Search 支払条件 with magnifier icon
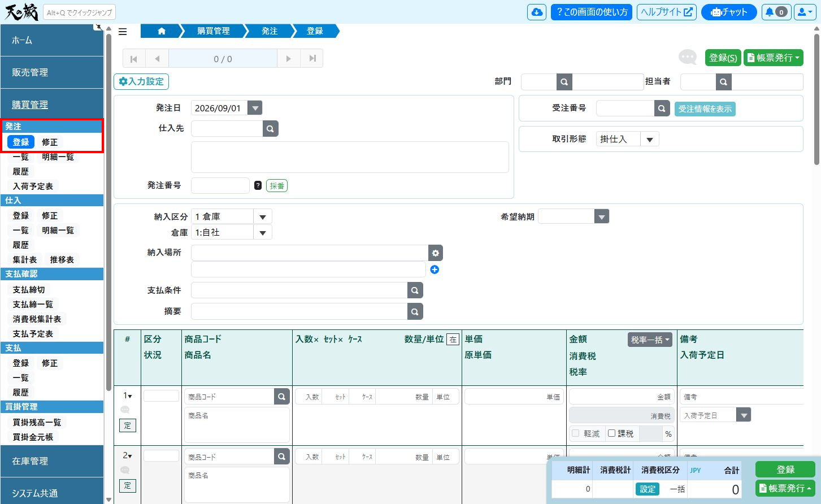Viewport: 821px width, 504px height. 415,290
